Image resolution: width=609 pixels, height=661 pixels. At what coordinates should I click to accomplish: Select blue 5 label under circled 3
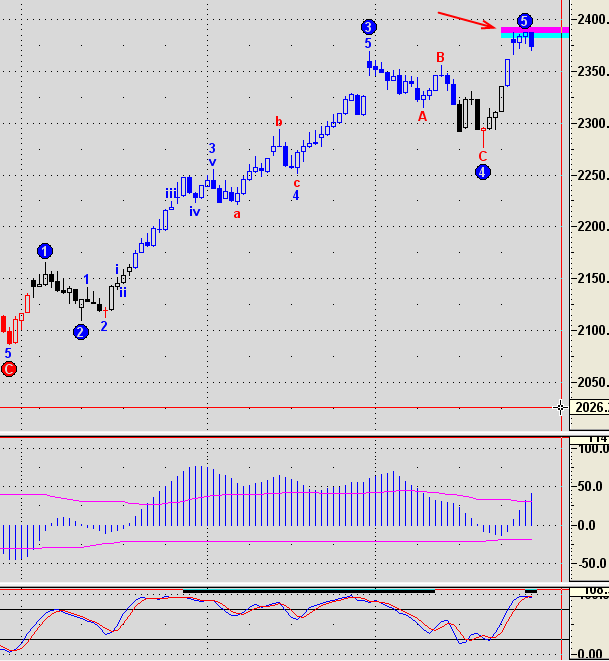368,43
